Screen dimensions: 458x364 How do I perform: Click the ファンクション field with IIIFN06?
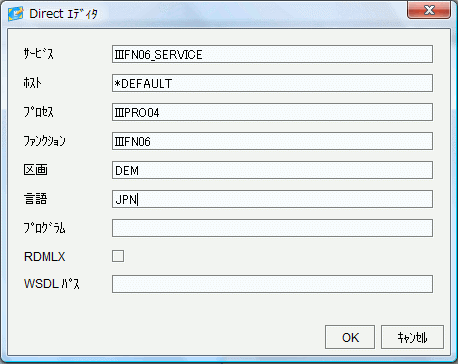pos(272,141)
